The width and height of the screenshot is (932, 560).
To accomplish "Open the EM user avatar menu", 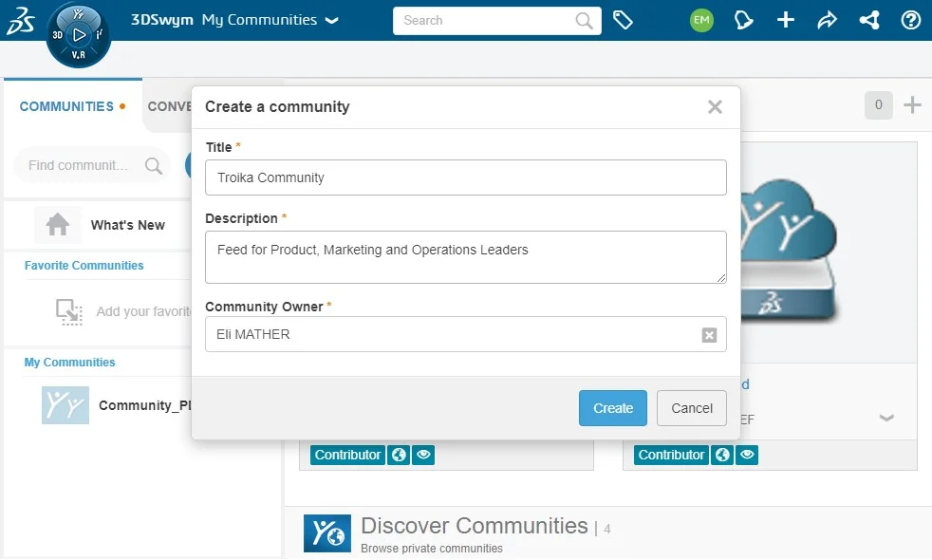I will 701,20.
